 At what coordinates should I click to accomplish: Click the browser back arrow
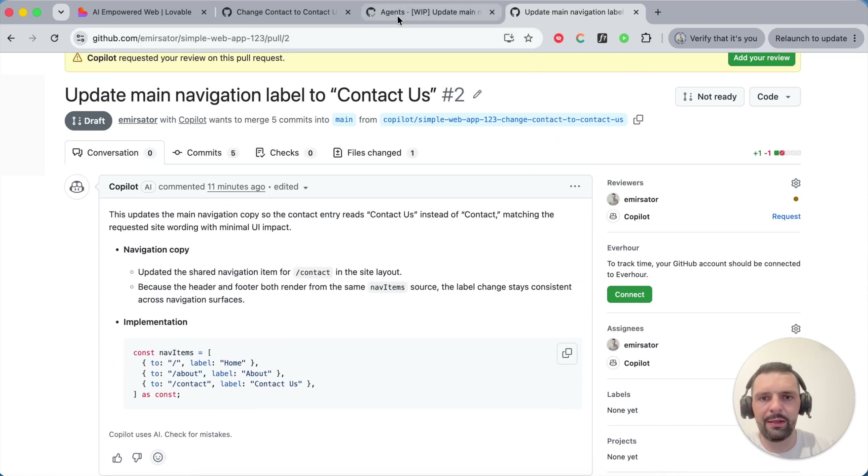click(11, 38)
